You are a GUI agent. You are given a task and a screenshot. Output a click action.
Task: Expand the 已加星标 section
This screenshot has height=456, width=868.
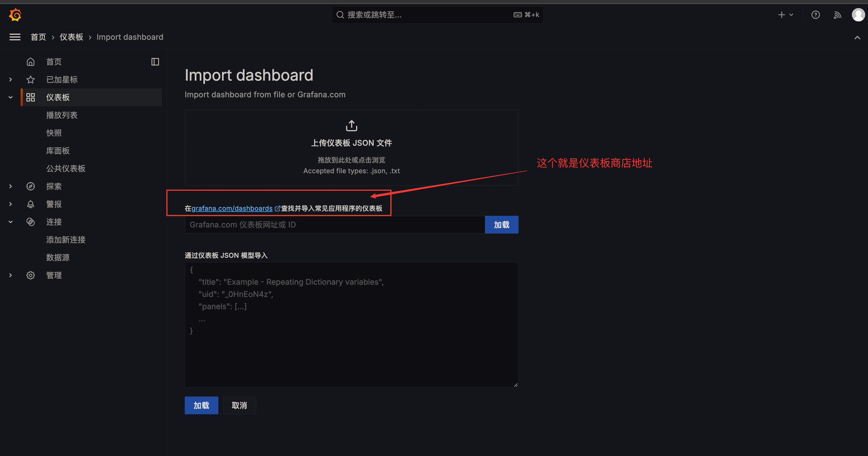coord(11,80)
